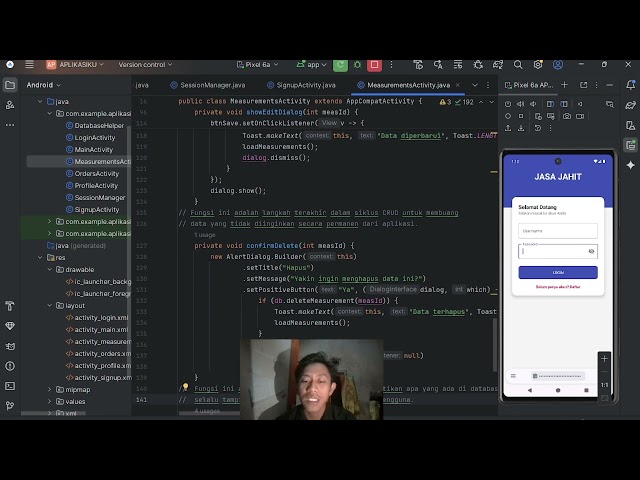Open MainActivity class in tree
Image resolution: width=640 pixels, height=480 pixels.
(x=89, y=149)
